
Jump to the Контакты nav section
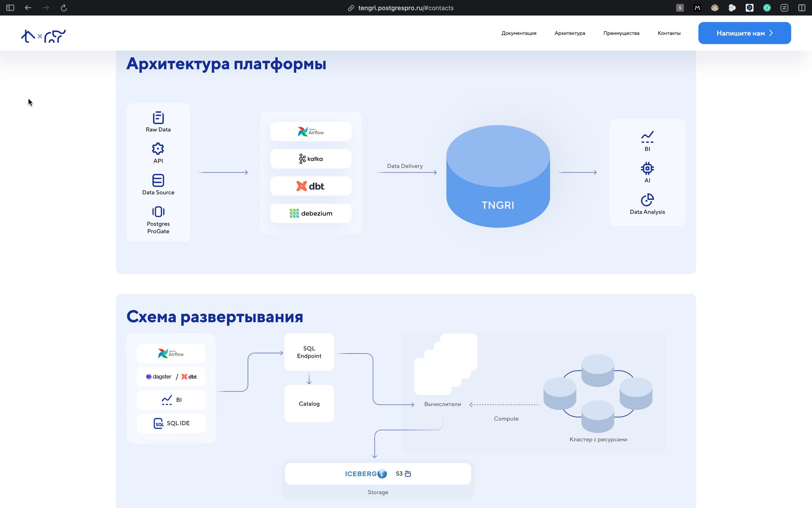coord(669,33)
